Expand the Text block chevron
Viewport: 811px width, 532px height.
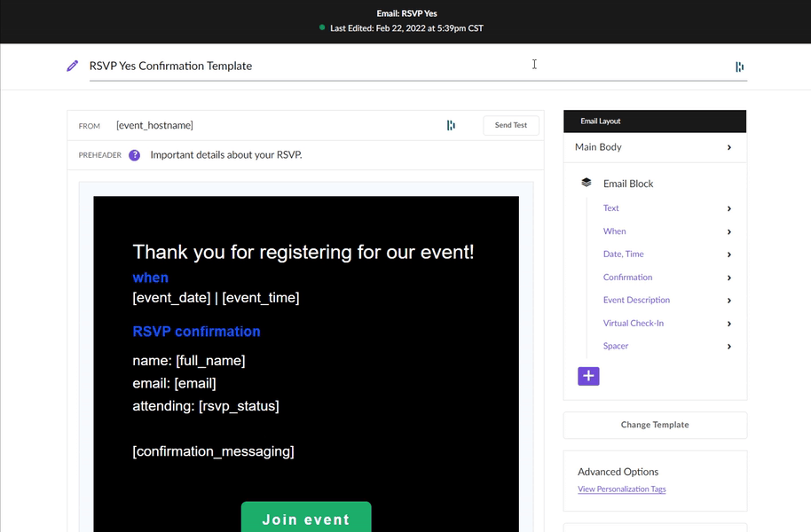pyautogui.click(x=728, y=208)
